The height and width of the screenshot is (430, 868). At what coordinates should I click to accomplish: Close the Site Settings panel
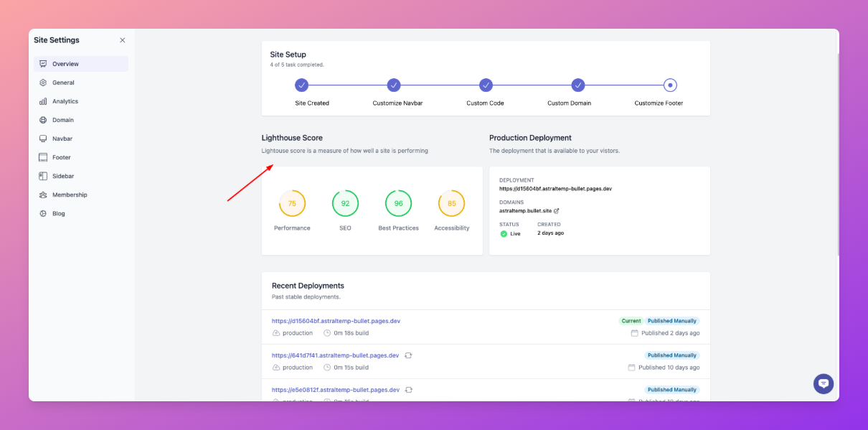(123, 40)
